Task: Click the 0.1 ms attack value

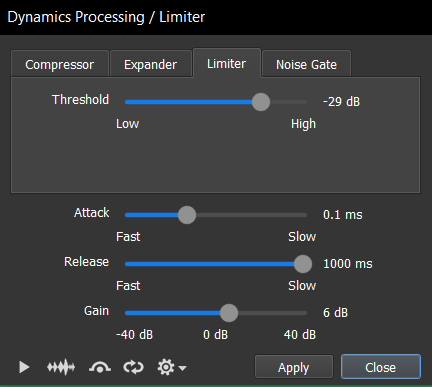Action: 343,215
